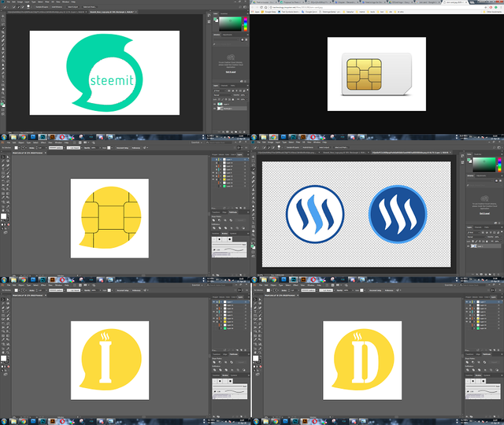Select Move tool in Steem-logos Photoshop window
504x425 pixels.
point(254,157)
